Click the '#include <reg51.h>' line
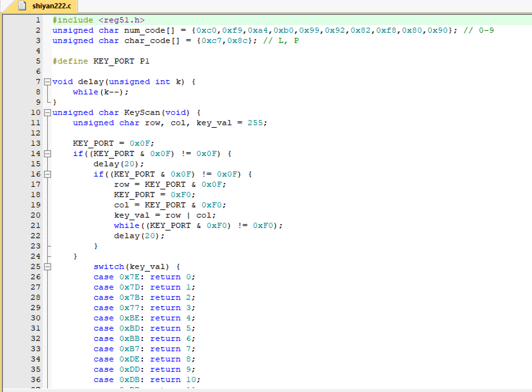 pos(99,20)
